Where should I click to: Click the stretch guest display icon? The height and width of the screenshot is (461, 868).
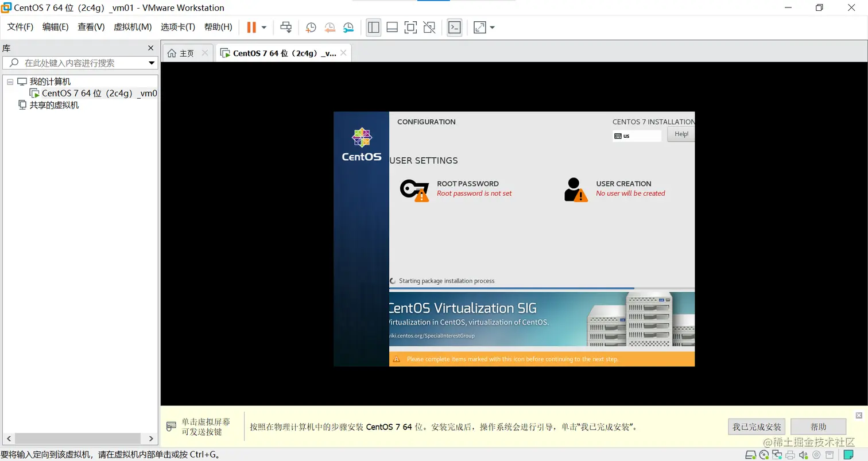[x=479, y=27]
